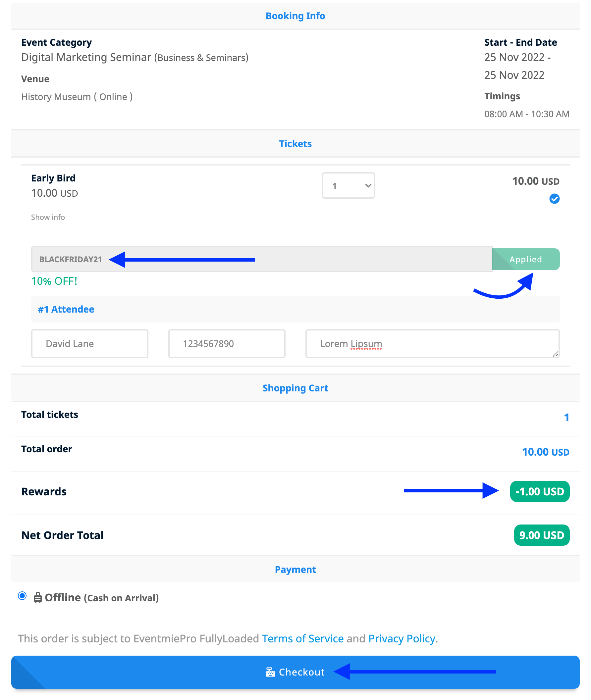Open the Early Bird ticket quantity dropdown
Image resolution: width=591 pixels, height=700 pixels.
348,185
